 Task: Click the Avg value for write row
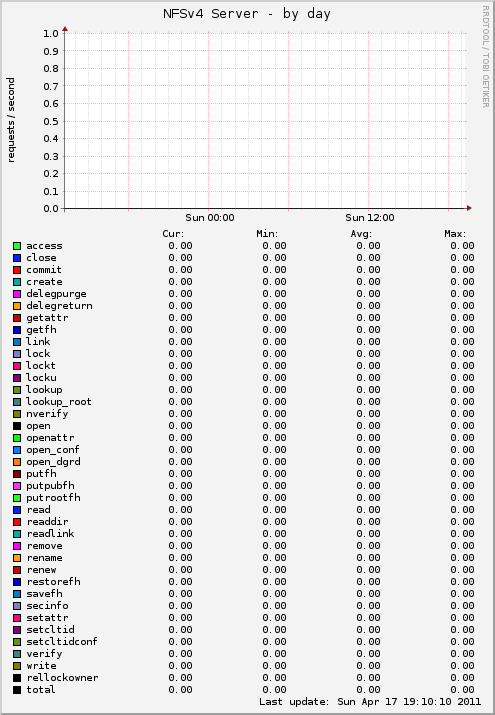click(x=369, y=666)
